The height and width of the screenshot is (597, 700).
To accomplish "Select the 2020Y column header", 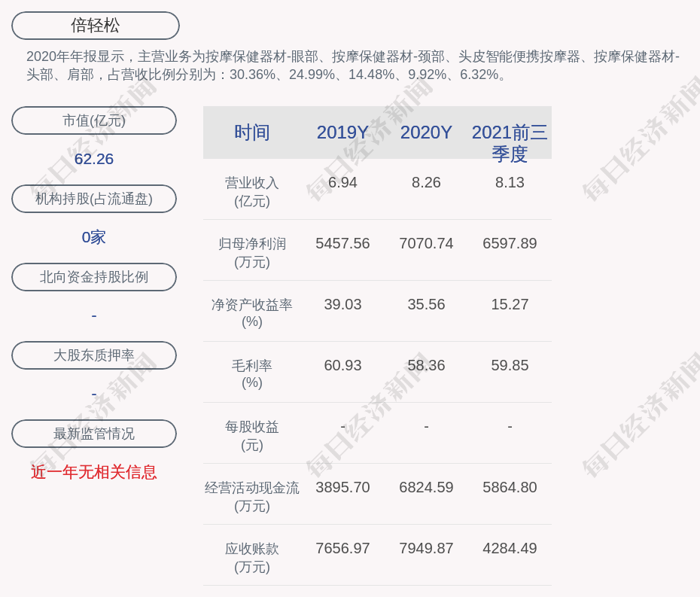I will click(x=426, y=132).
